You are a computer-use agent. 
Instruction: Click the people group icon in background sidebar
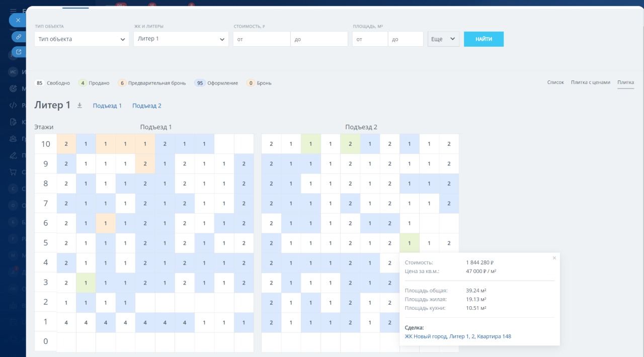[14, 138]
